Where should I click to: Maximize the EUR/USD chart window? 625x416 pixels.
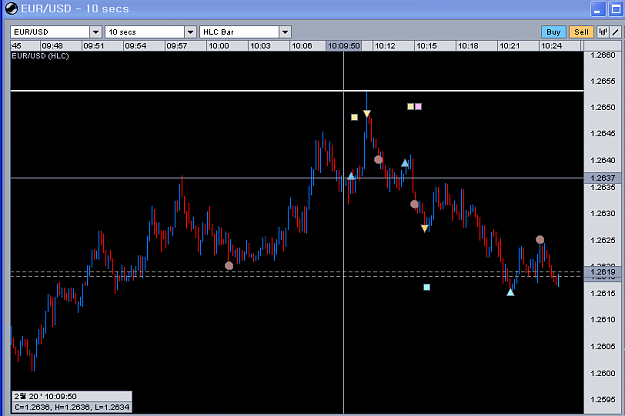[616, 9]
